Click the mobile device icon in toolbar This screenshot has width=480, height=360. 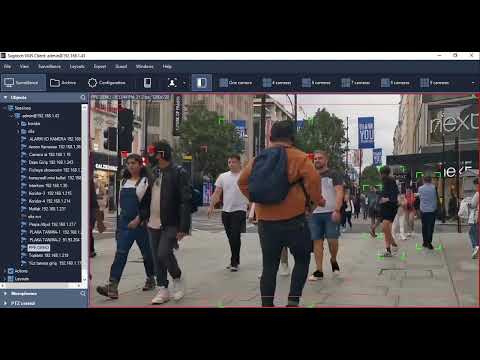[x=147, y=83]
